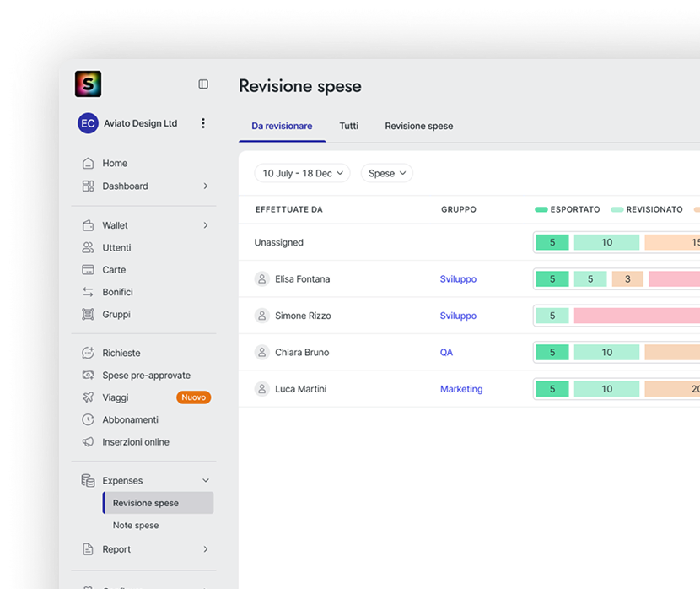Click the Home house icon
This screenshot has width=700, height=589.
pyautogui.click(x=88, y=164)
